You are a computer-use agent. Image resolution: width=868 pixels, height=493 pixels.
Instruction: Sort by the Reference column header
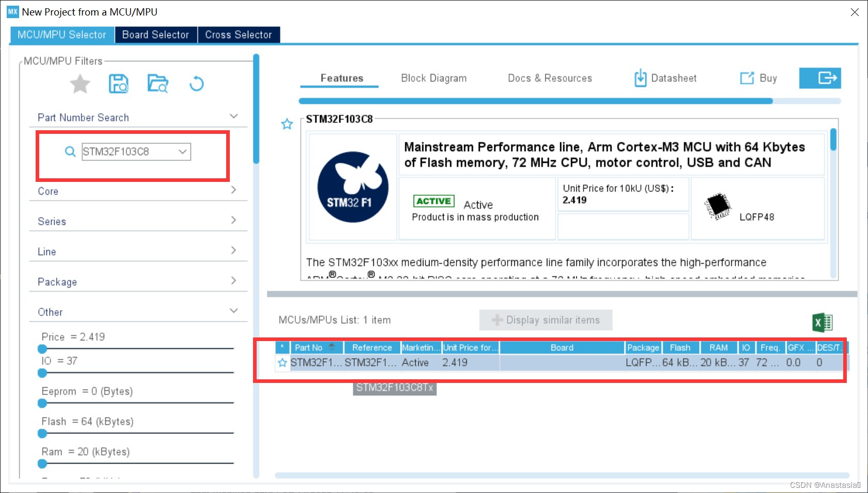click(372, 348)
